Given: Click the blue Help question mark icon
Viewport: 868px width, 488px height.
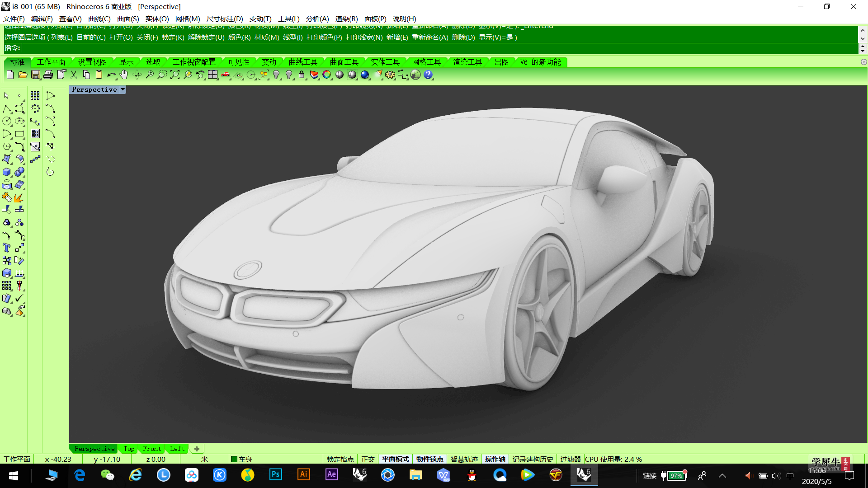Looking at the screenshot, I should pos(428,75).
